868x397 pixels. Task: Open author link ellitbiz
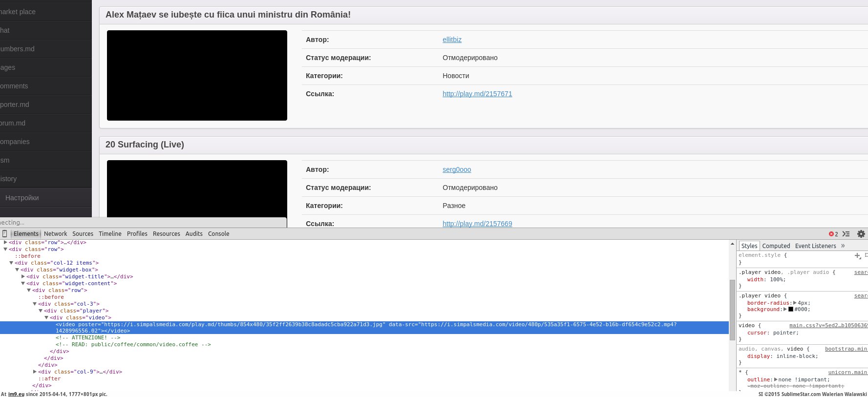452,40
